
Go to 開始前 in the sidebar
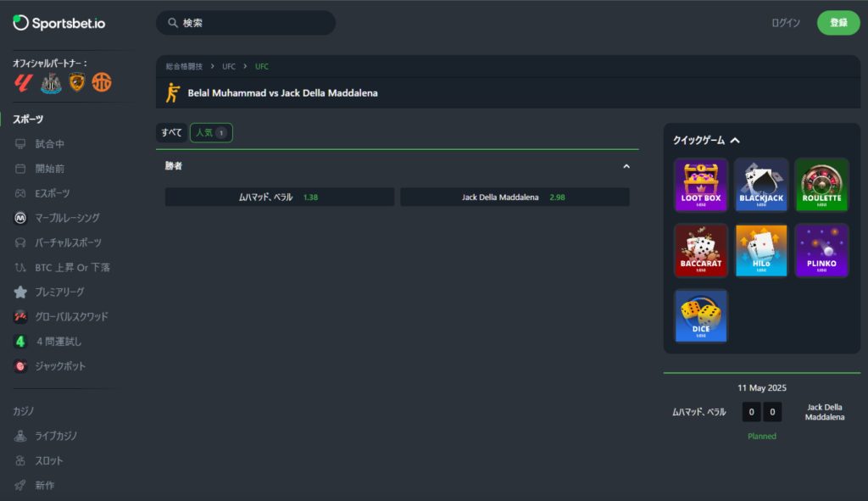[x=50, y=169]
